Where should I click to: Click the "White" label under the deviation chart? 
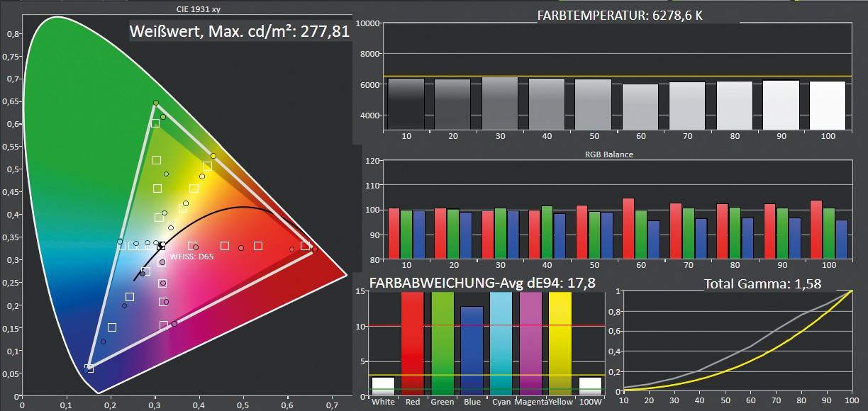tap(384, 402)
